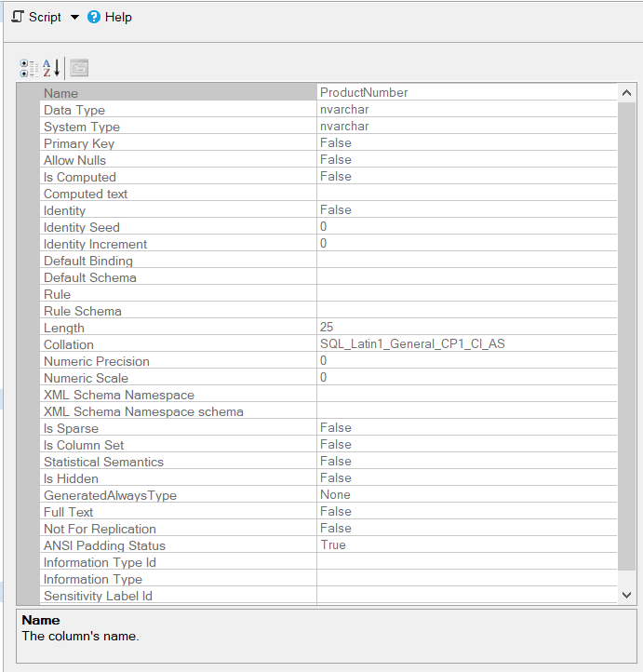Select the Identity property label
Viewport: 643px width, 672px height.
pos(65,210)
